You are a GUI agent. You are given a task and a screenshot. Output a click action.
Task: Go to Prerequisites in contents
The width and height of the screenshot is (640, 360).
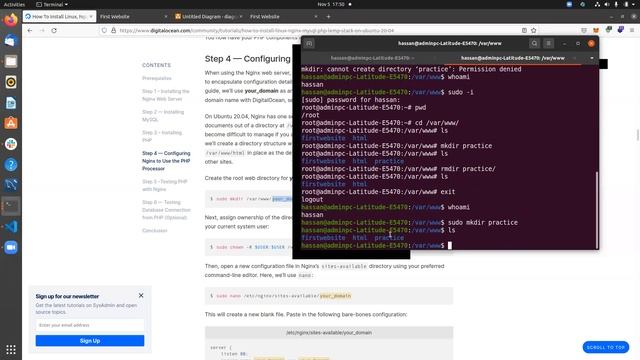coord(157,78)
